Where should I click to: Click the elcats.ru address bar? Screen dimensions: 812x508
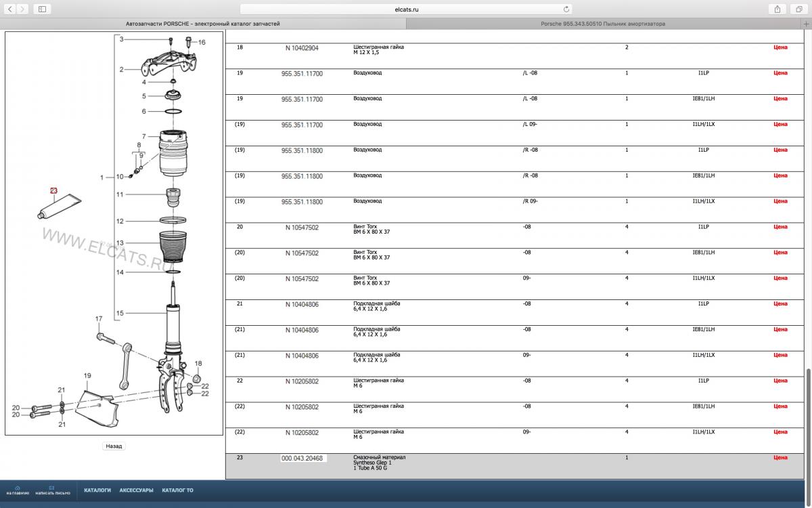[406, 9]
